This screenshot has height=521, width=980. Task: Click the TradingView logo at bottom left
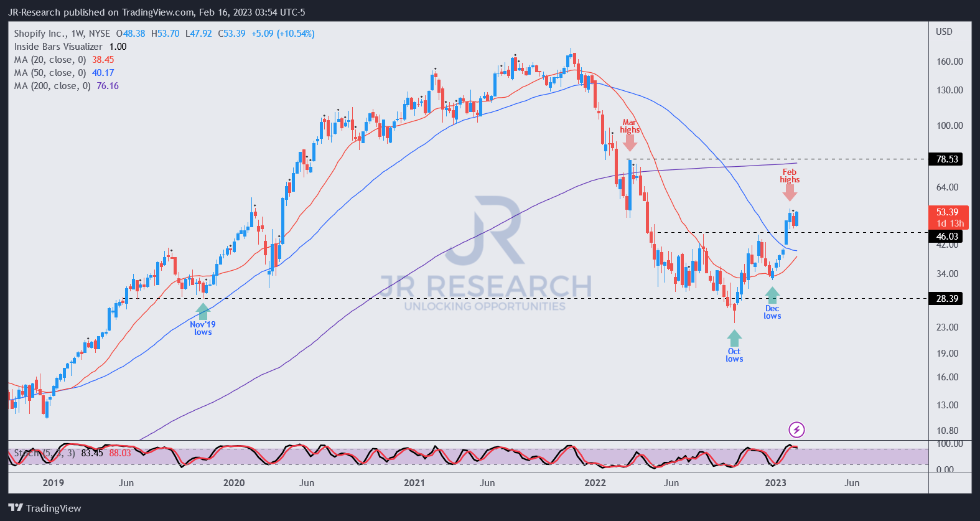[x=45, y=508]
